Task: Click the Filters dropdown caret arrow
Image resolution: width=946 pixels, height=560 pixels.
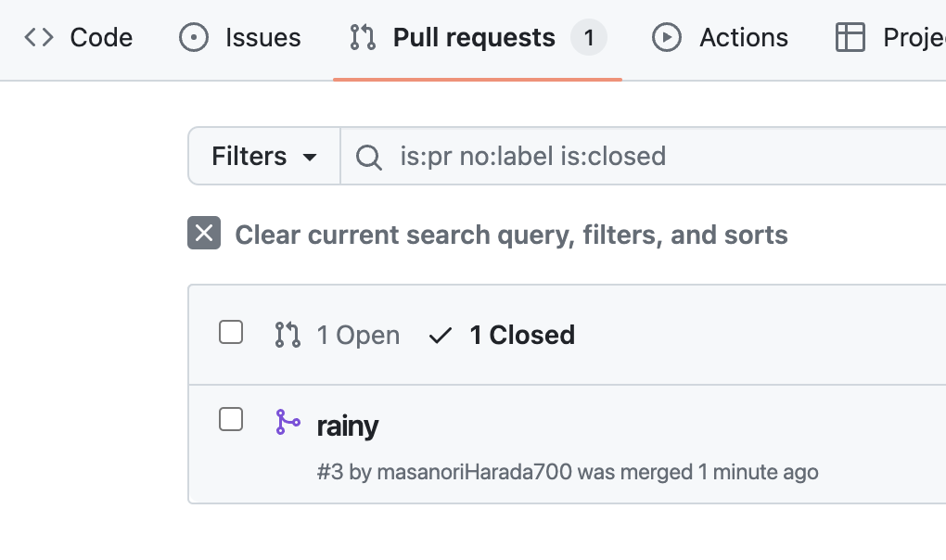Action: pos(310,158)
